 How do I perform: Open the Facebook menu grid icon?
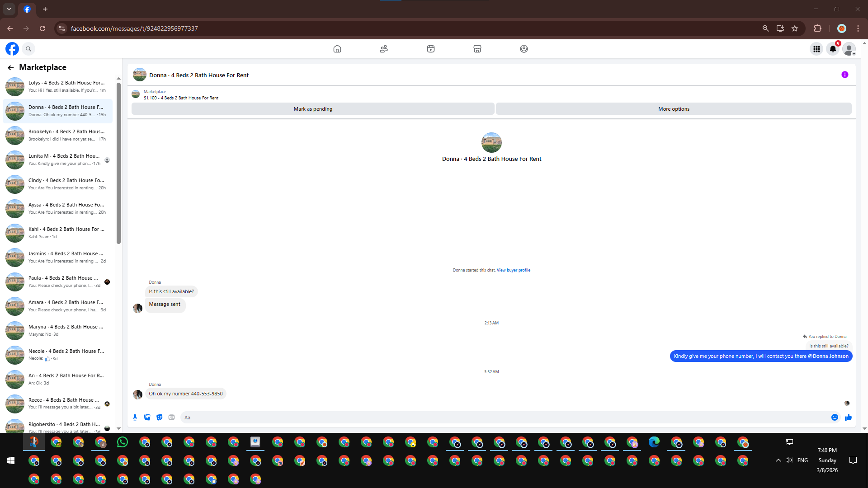pyautogui.click(x=816, y=49)
